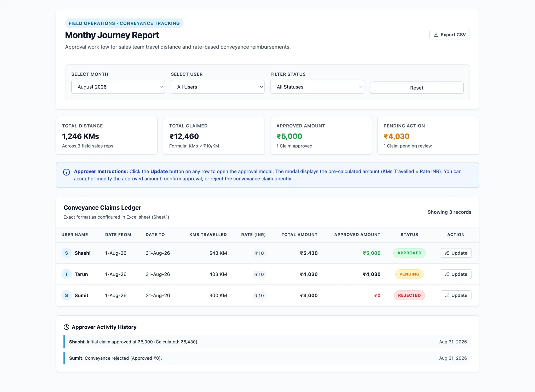
Task: Click the ₹0 approved amount for Sumit
Action: (x=377, y=295)
